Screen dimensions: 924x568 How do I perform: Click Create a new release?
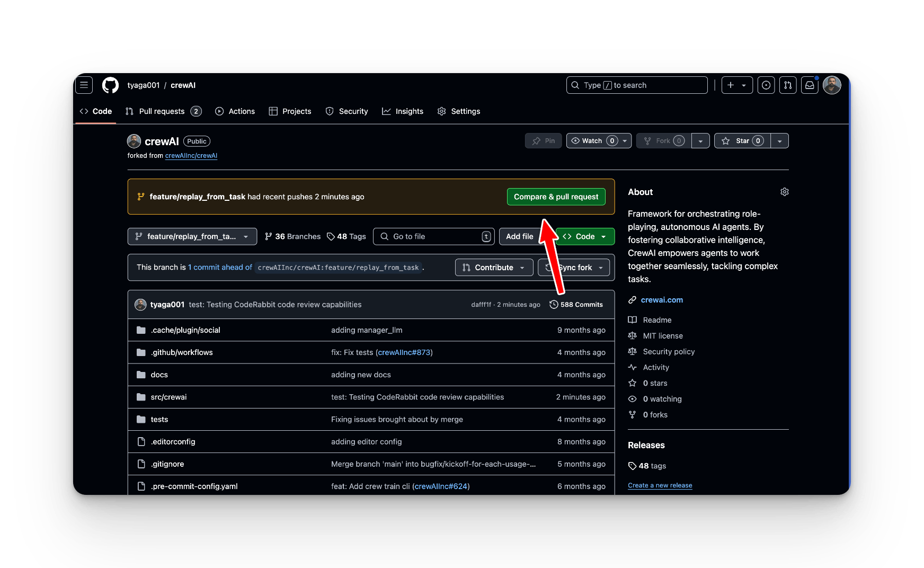(x=660, y=485)
